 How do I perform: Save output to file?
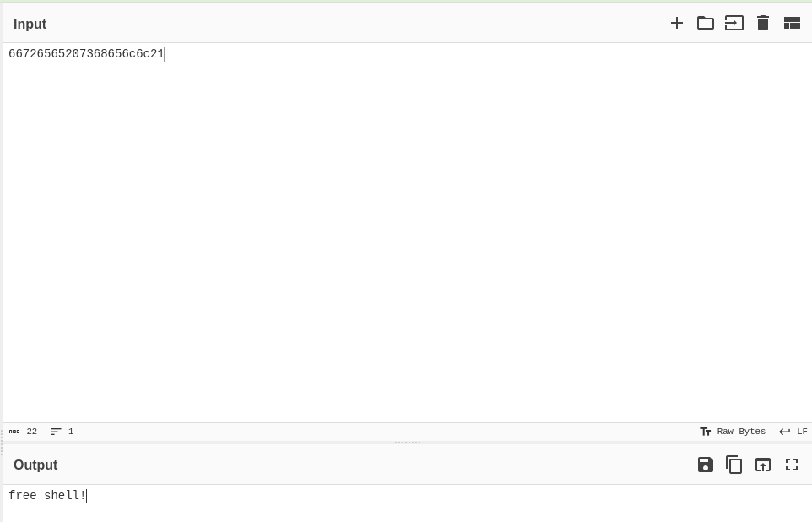click(x=706, y=465)
